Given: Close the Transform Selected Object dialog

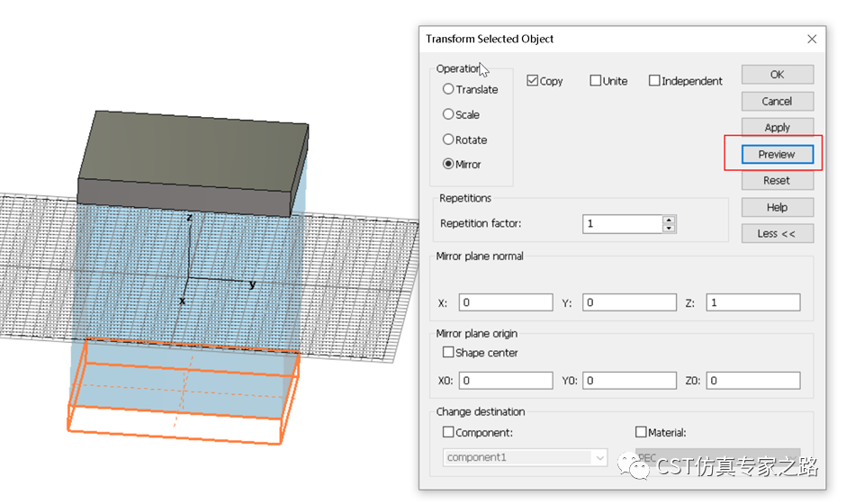Looking at the screenshot, I should tap(812, 39).
